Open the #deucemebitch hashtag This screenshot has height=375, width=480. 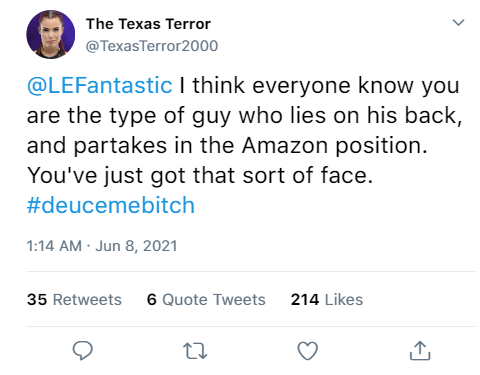coord(111,205)
